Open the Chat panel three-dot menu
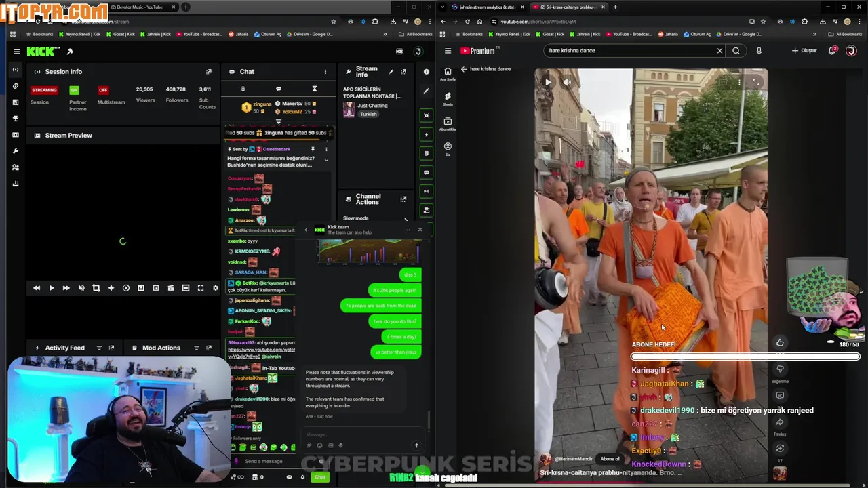This screenshot has height=488, width=868. (325, 72)
